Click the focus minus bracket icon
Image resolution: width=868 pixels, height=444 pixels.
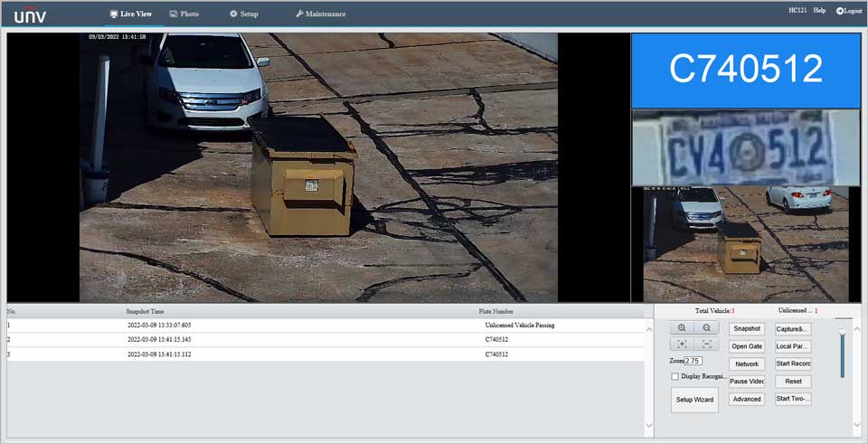click(706, 345)
